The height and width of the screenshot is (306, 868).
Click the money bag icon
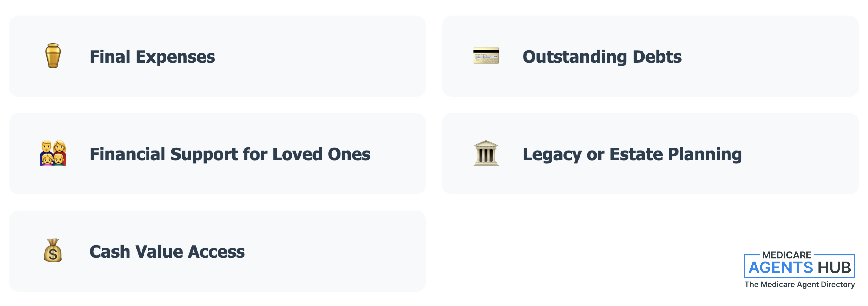coord(53,250)
